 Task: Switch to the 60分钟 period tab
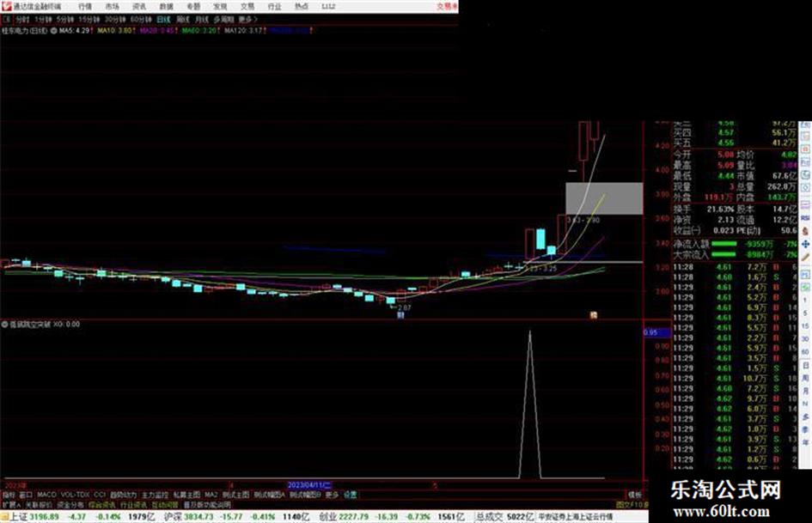141,20
